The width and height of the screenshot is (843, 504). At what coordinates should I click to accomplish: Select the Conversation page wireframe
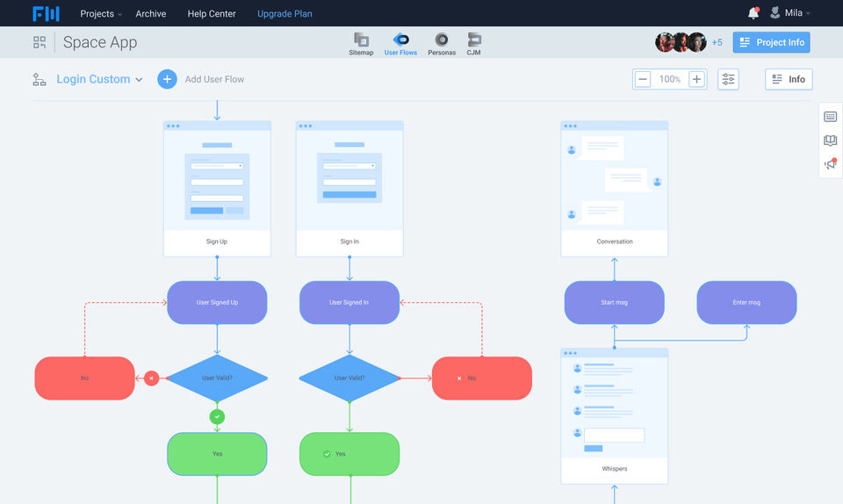[614, 189]
